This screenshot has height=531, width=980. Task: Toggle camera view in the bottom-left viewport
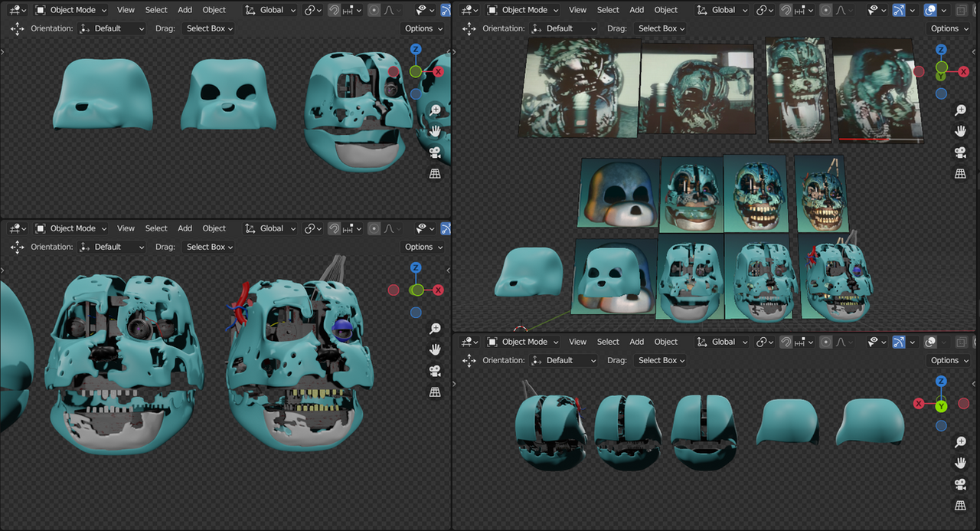point(435,371)
